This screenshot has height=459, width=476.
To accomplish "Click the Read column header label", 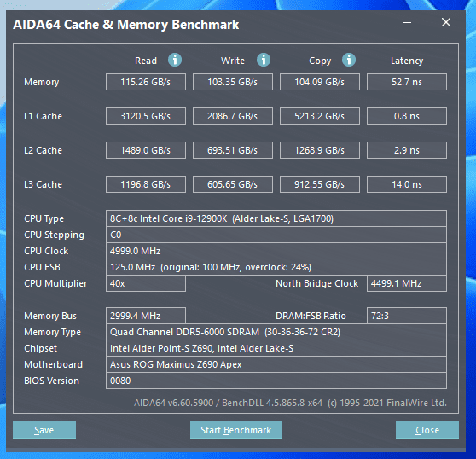I will pyautogui.click(x=146, y=61).
